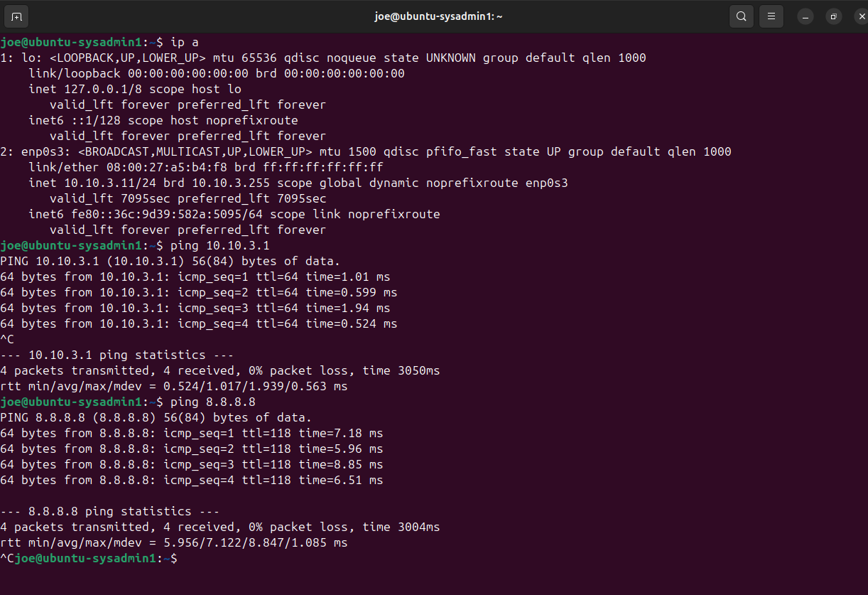
Task: Click the '8.8.8.8 ping statistics' line
Action: coord(110,511)
